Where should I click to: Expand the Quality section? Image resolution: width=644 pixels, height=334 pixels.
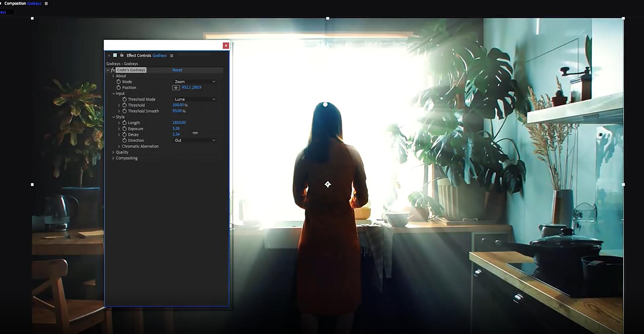[113, 152]
